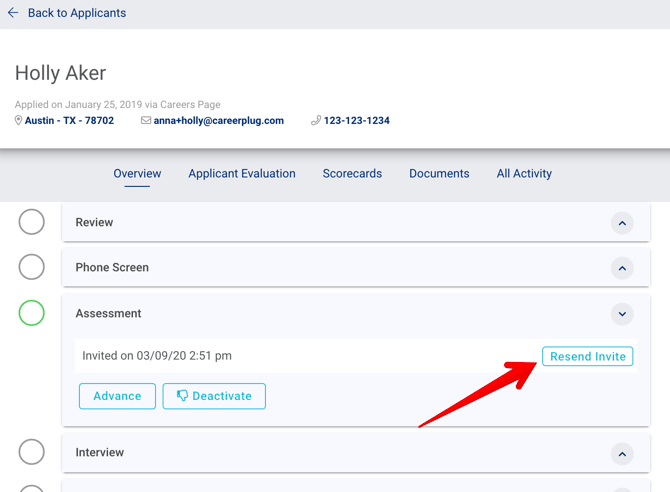Open the anna+holly@careerplug.com email link
This screenshot has width=670, height=492.
tap(218, 121)
